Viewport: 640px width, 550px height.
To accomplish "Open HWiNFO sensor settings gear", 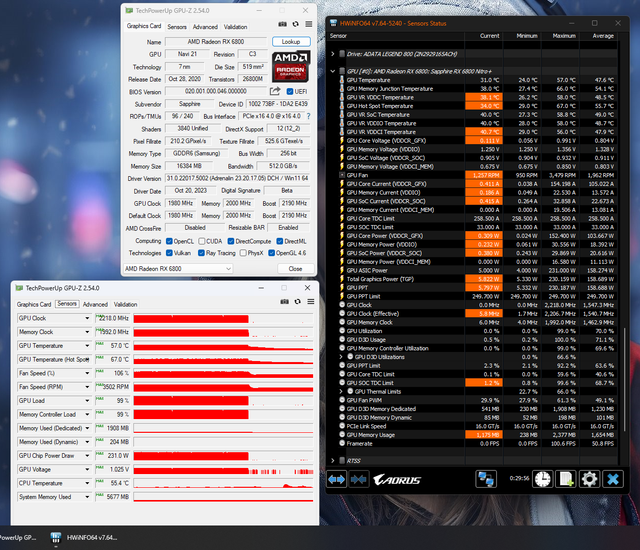I will point(589,479).
